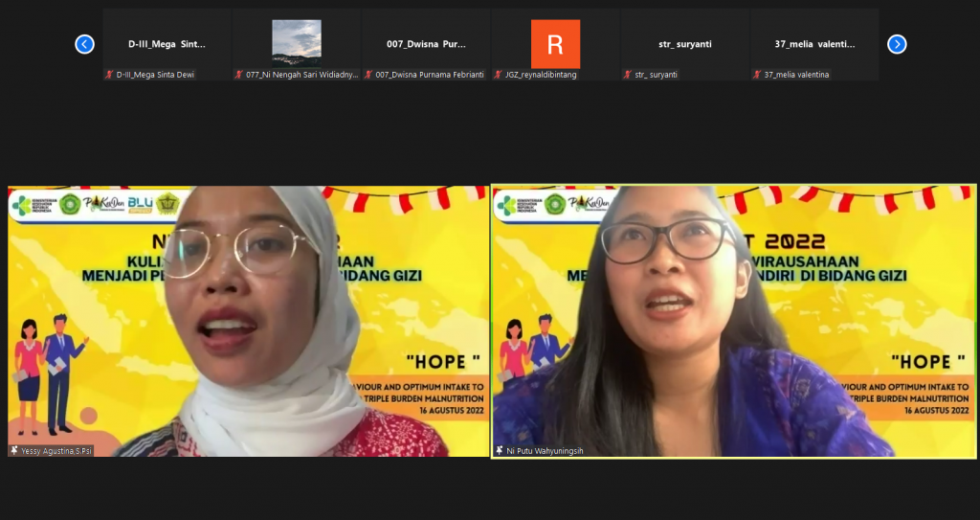Select the active speaker video in blue blouse
This screenshot has width=980, height=520.
click(x=734, y=321)
